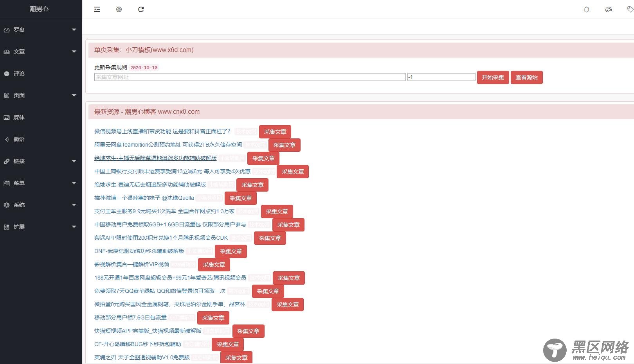
Task: Expand the 罗盘 menu arrow
Action: [74, 30]
